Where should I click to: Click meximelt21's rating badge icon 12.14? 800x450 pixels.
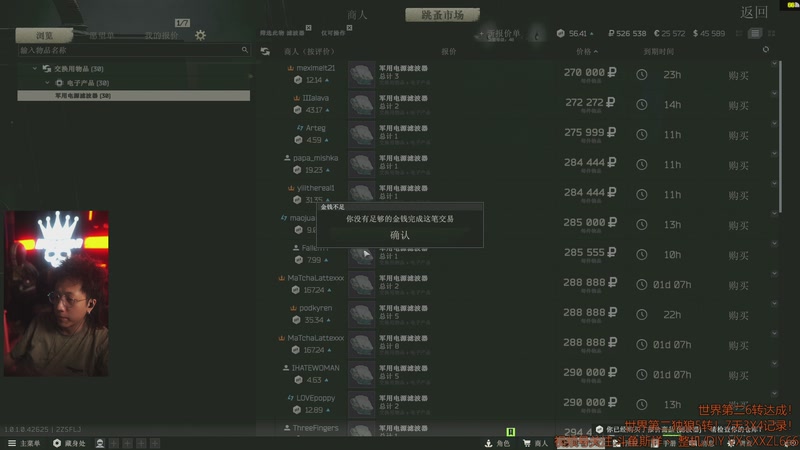[298, 80]
